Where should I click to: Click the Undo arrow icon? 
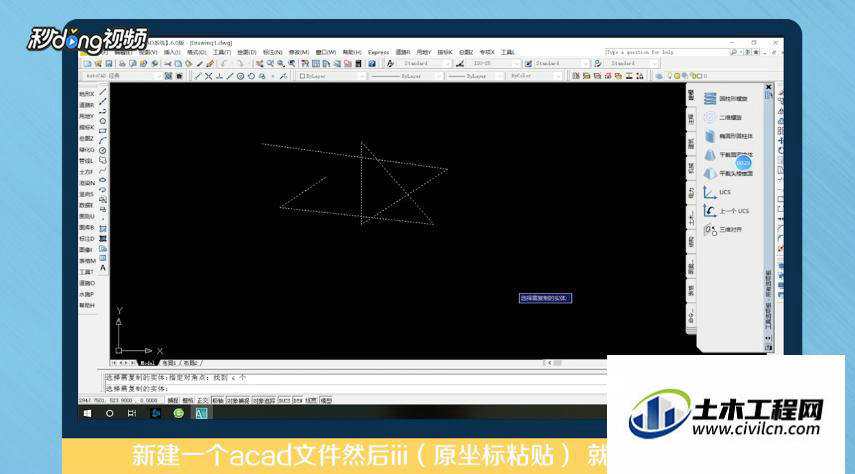coord(224,64)
